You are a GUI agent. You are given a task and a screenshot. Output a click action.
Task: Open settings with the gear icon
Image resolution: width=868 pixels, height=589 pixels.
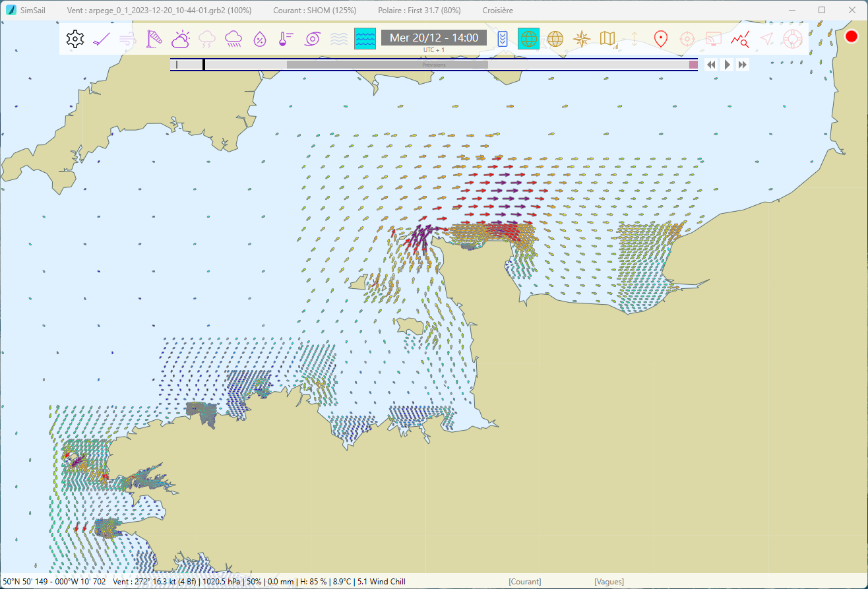[x=75, y=39]
